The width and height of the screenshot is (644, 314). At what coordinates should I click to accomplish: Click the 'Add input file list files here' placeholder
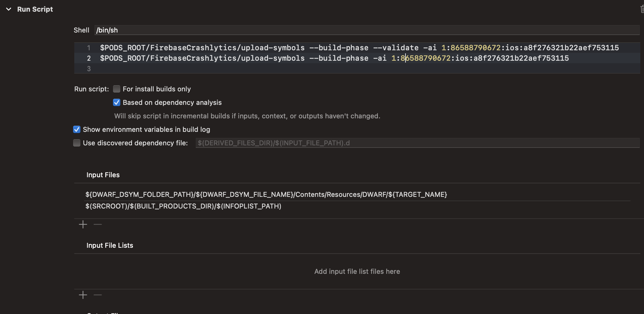pos(357,271)
